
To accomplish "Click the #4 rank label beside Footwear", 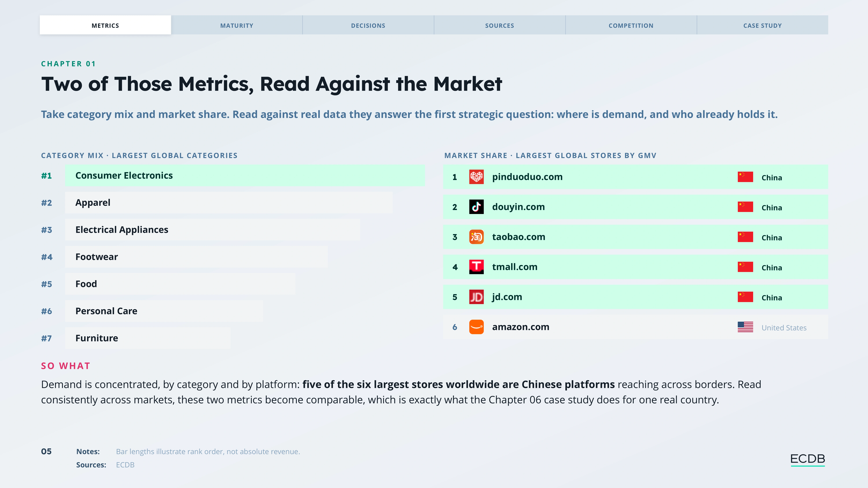I will (47, 257).
